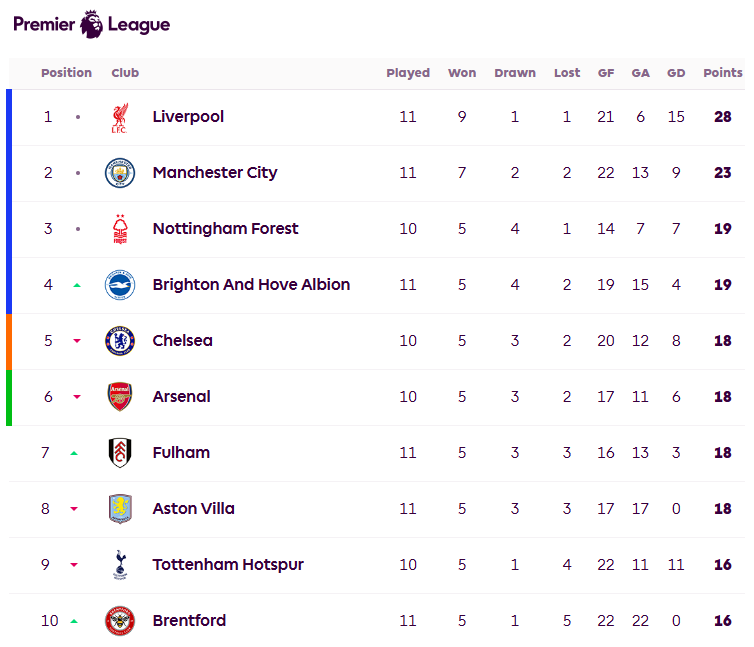Screen dimensions: 754x647
Task: Click the Arsenal cannon badge
Action: click(x=120, y=397)
